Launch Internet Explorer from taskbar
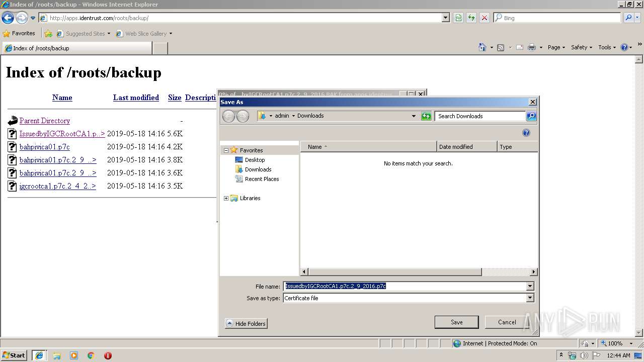Viewport: 644px width, 362px height. click(x=39, y=355)
